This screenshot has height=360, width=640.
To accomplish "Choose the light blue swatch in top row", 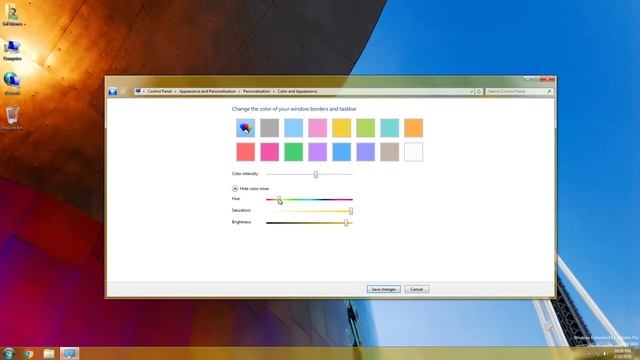I will pos(293,128).
